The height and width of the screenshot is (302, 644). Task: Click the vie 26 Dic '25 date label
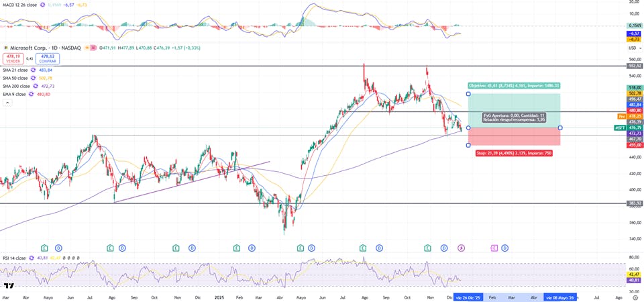tap(468, 297)
